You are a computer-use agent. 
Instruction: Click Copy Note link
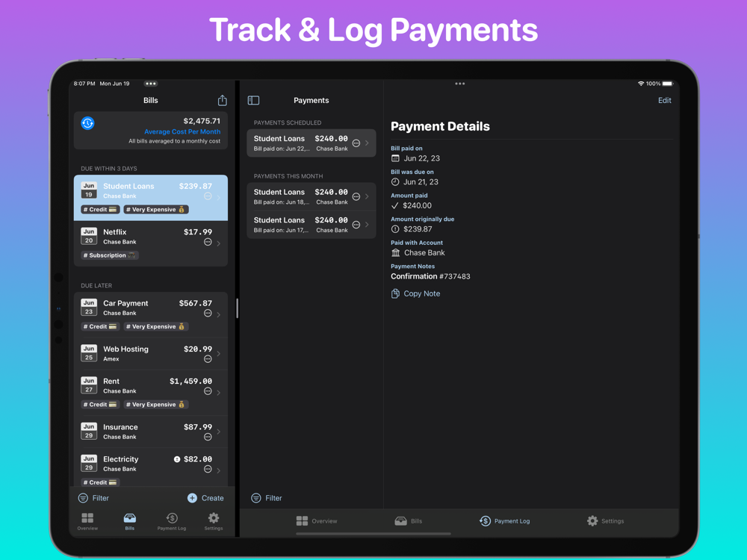pyautogui.click(x=421, y=293)
